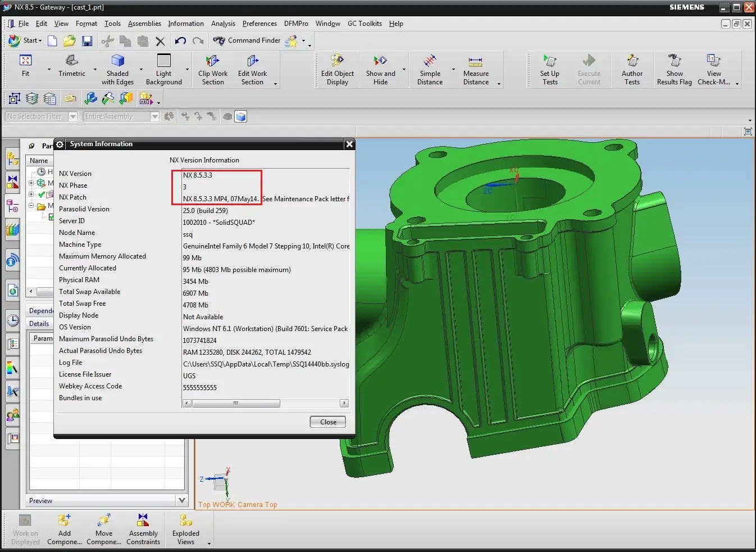Click Show Results Flag icon
Screen dimensions: 756x552
tap(675, 69)
